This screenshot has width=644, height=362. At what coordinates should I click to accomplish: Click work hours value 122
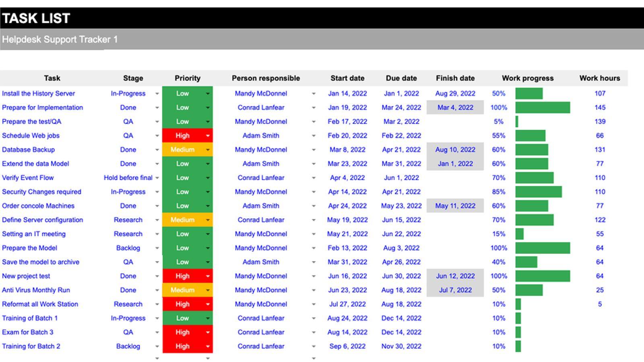coord(600,220)
